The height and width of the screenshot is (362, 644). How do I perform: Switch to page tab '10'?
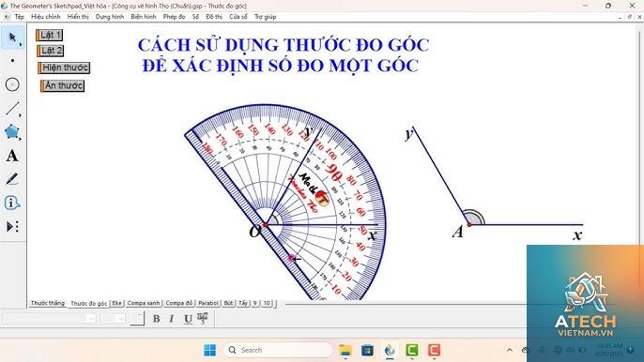(267, 303)
